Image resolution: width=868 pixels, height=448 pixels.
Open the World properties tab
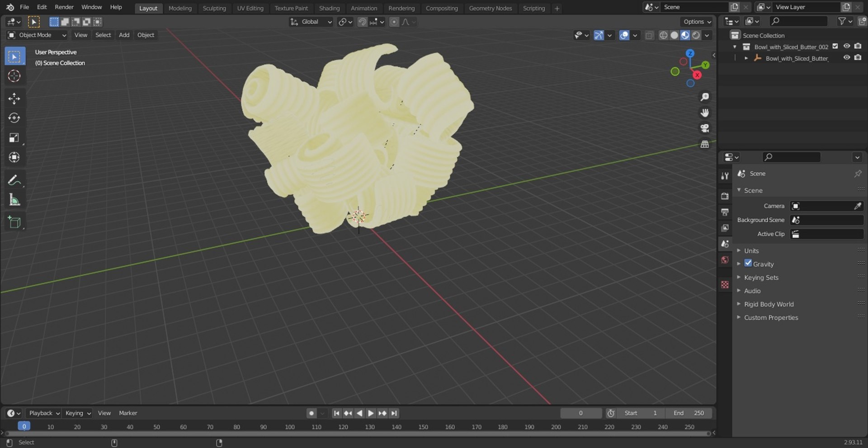point(725,260)
